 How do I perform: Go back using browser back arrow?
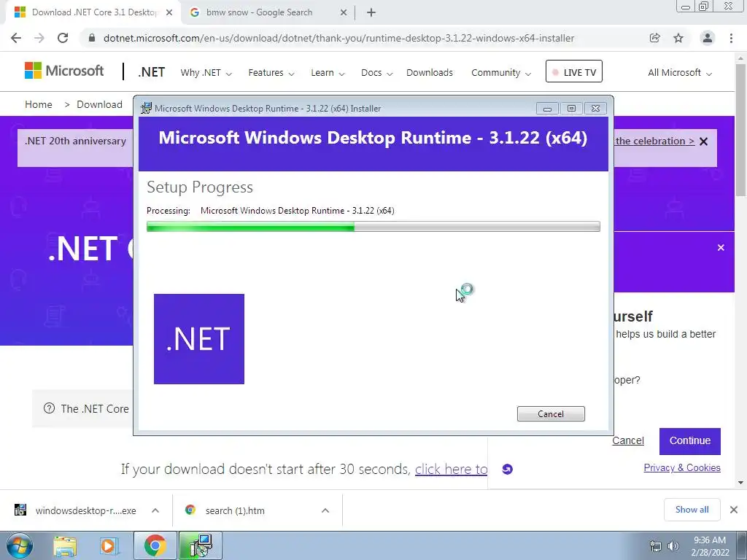coord(16,38)
